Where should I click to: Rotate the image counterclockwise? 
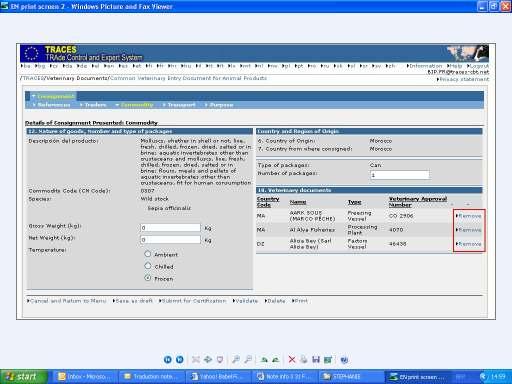point(276,359)
